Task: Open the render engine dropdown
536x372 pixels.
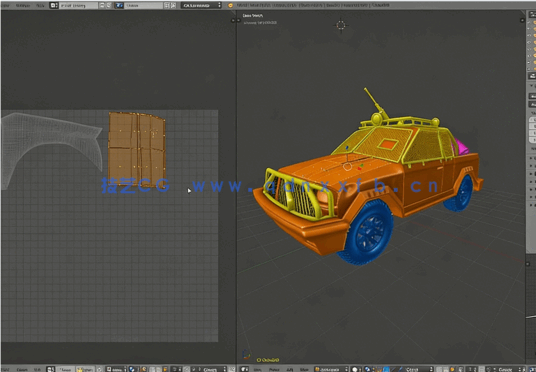Action: 201,5
